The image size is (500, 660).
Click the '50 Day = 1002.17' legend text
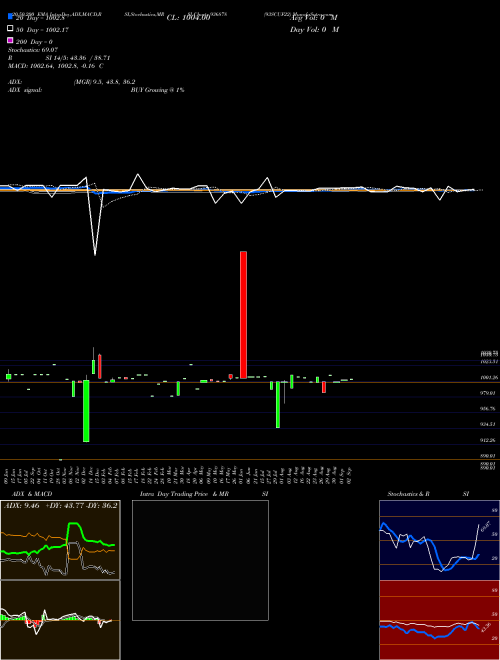pos(42,30)
